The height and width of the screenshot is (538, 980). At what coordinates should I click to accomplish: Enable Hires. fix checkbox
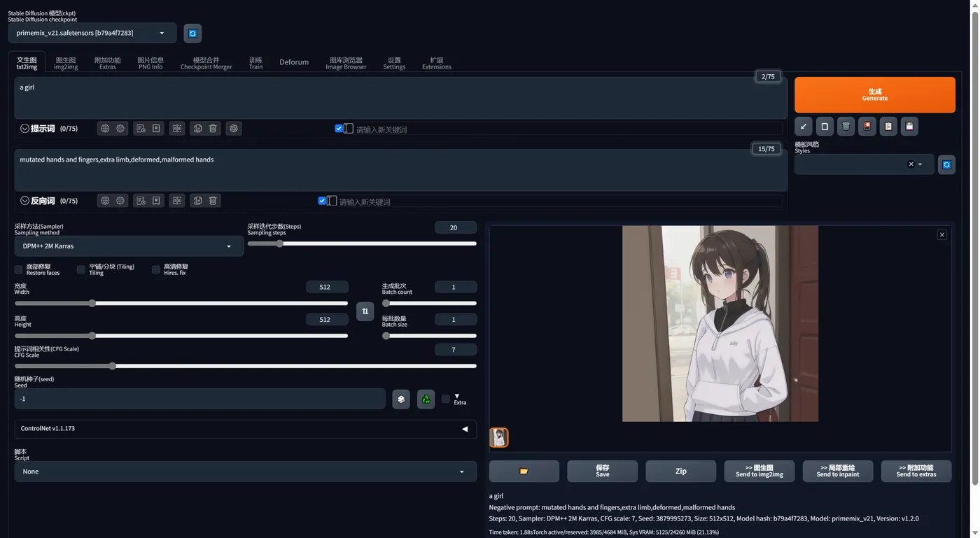tap(156, 269)
